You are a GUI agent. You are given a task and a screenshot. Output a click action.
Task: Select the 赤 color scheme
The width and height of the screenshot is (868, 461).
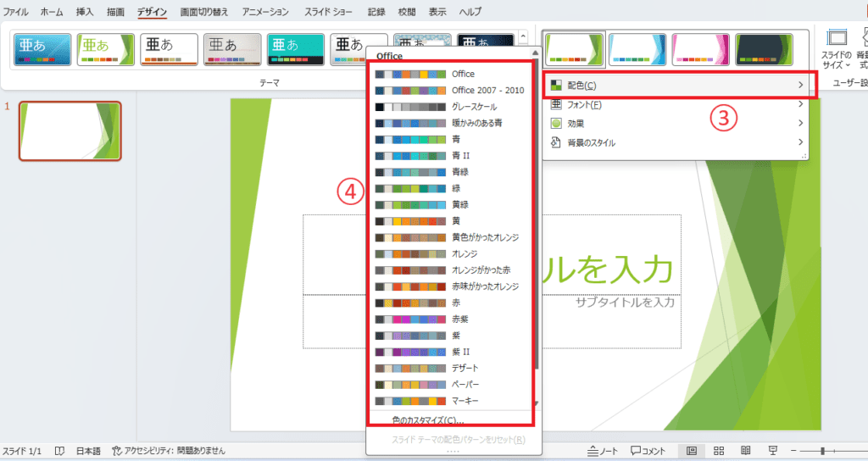point(451,303)
